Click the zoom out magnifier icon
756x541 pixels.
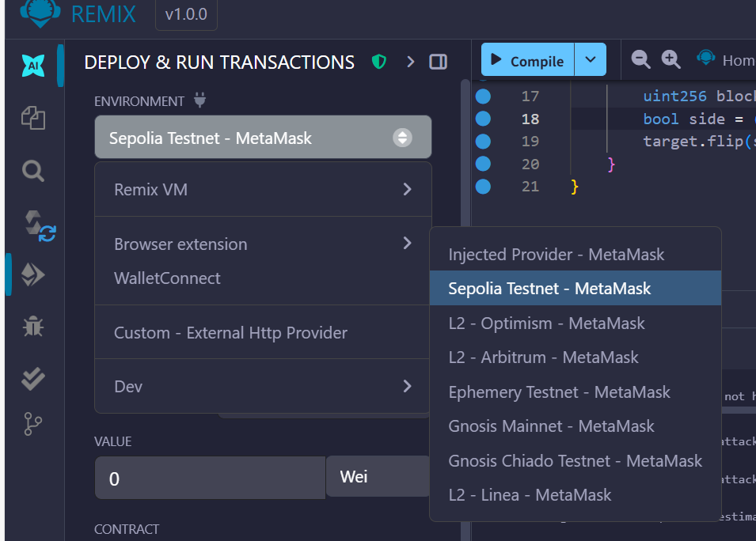point(640,59)
